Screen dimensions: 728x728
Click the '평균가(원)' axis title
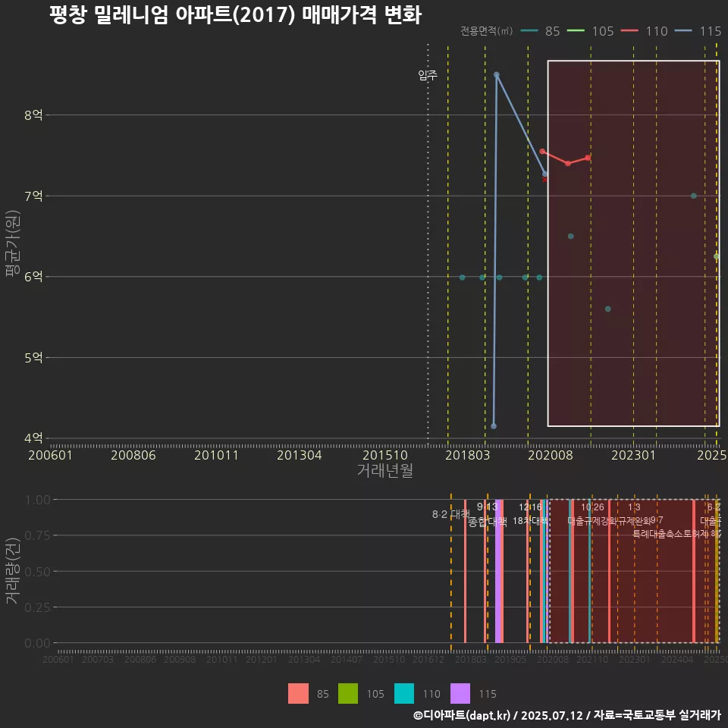click(x=13, y=243)
